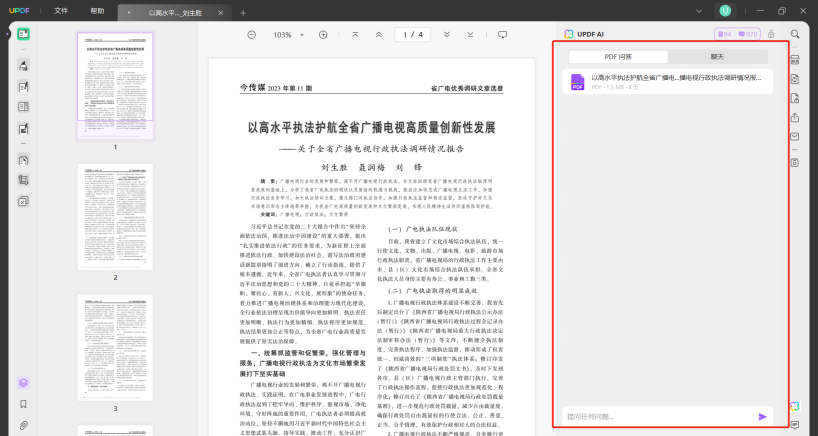Viewport: 818px width, 436px height.
Task: Expand the tab list chevron in title bar
Action: pyautogui.click(x=699, y=11)
